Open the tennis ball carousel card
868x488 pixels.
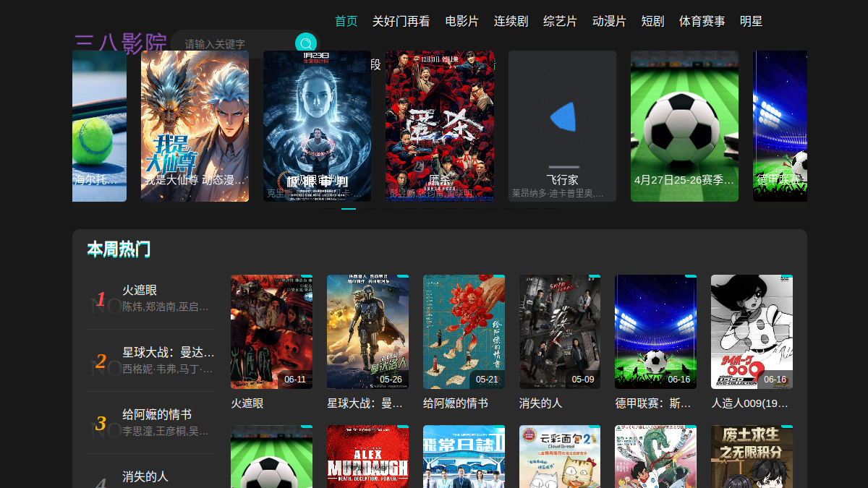click(x=99, y=126)
